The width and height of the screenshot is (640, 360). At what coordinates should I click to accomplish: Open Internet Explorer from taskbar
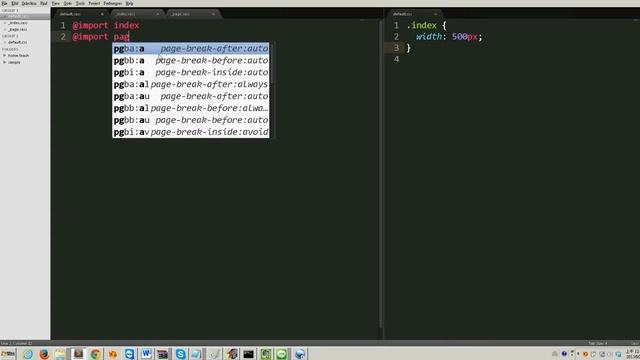click(28, 354)
